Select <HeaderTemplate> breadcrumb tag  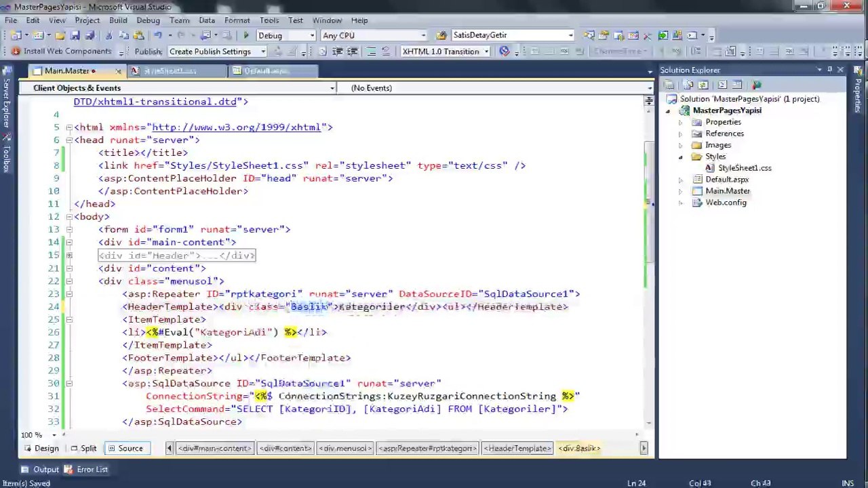(x=517, y=448)
